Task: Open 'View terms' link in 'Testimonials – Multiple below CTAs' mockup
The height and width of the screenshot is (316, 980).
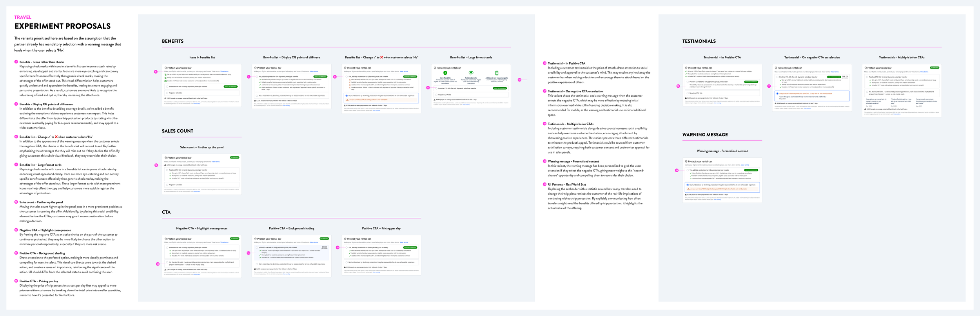Action: pos(924,72)
